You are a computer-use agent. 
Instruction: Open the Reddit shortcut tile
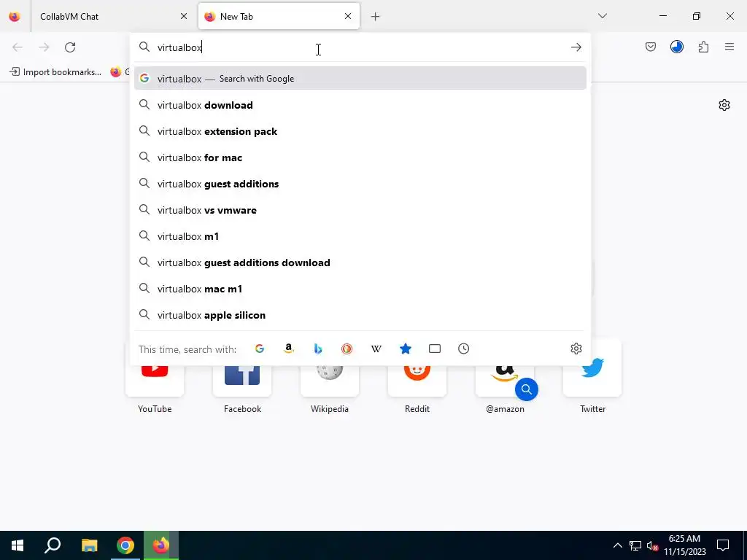click(x=417, y=381)
